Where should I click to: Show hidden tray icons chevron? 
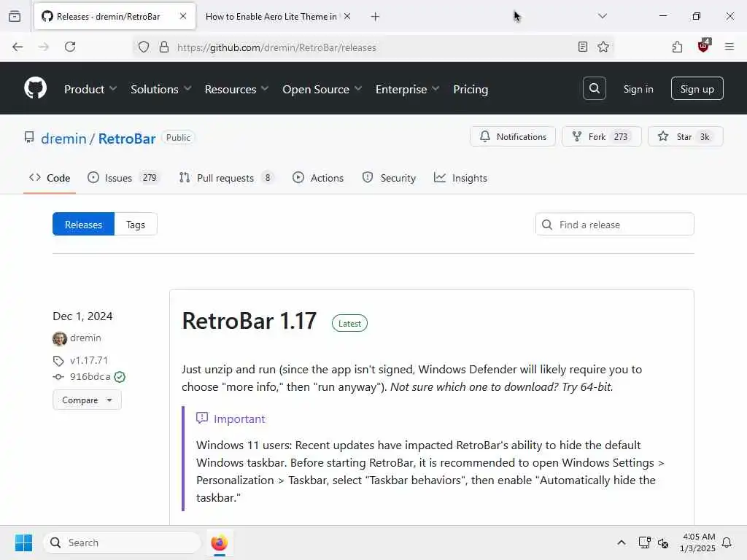[622, 542]
